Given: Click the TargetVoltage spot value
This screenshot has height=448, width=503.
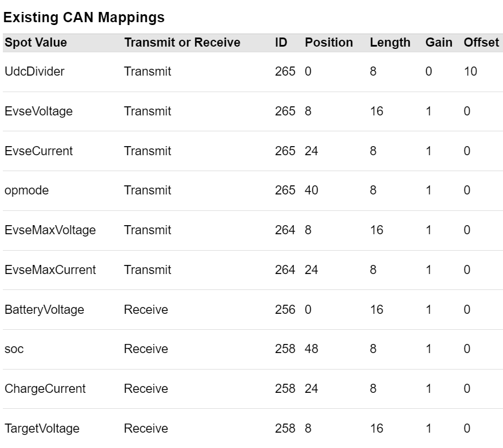Looking at the screenshot, I should 42,429.
